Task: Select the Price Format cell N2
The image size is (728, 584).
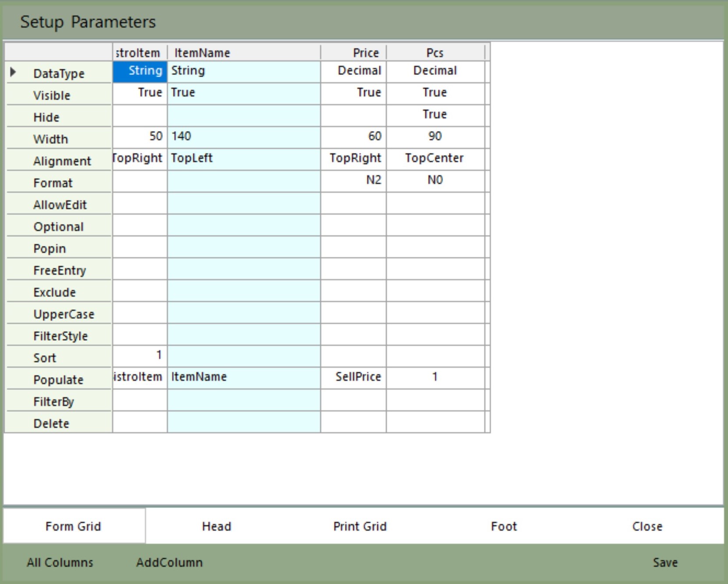Action: click(x=353, y=181)
